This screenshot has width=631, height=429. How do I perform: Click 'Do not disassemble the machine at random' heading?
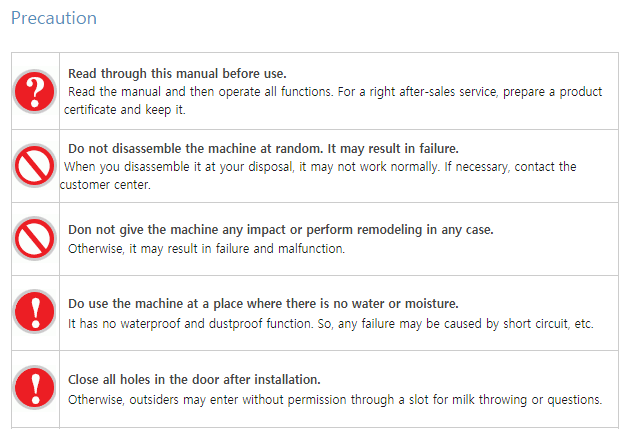pos(263,148)
